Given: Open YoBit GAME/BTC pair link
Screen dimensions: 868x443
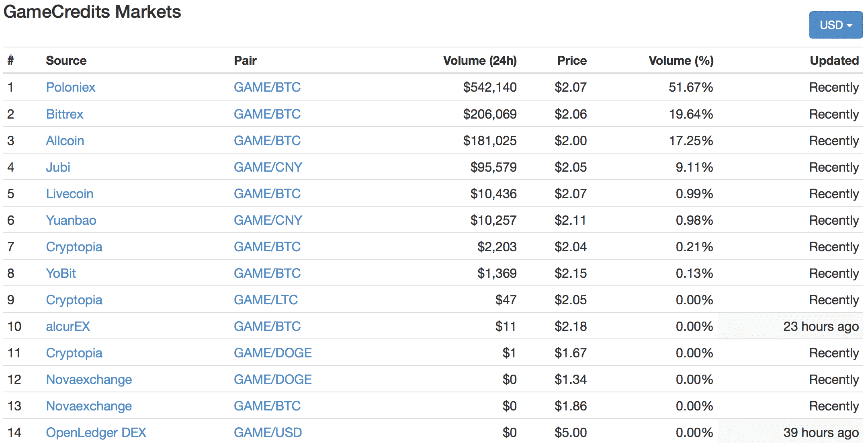Looking at the screenshot, I should pos(267,273).
